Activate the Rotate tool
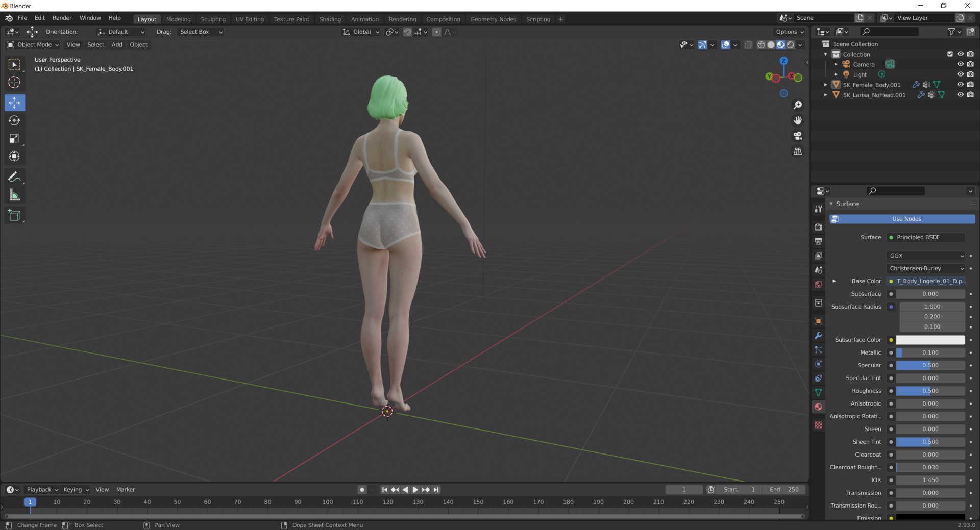This screenshot has width=980, height=530. (x=14, y=120)
